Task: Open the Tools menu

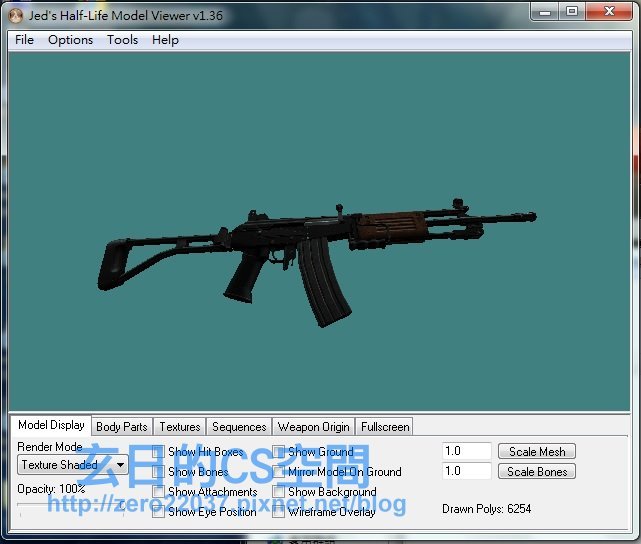Action: tap(122, 40)
